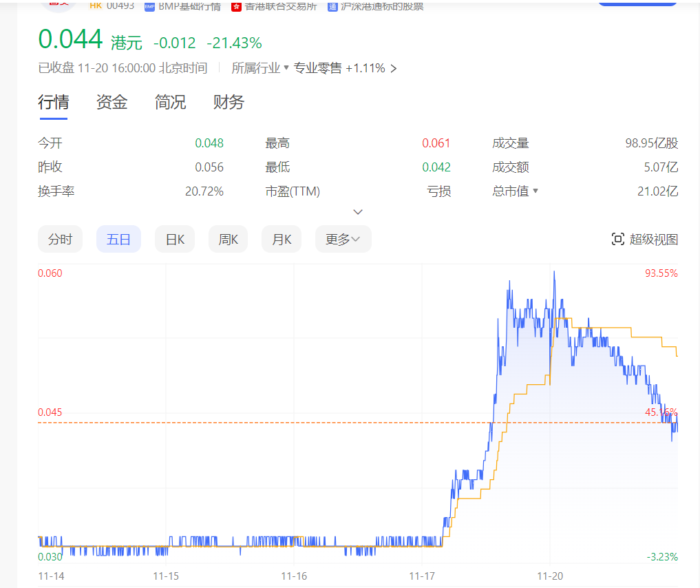The width and height of the screenshot is (700, 588).
Task: Click the 沪深港通标的股票 通 icon
Action: (x=332, y=6)
